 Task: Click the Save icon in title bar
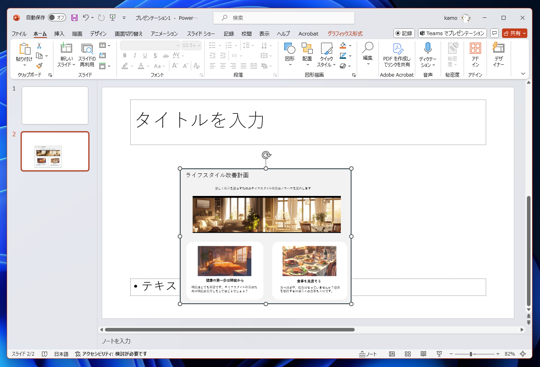tap(74, 18)
